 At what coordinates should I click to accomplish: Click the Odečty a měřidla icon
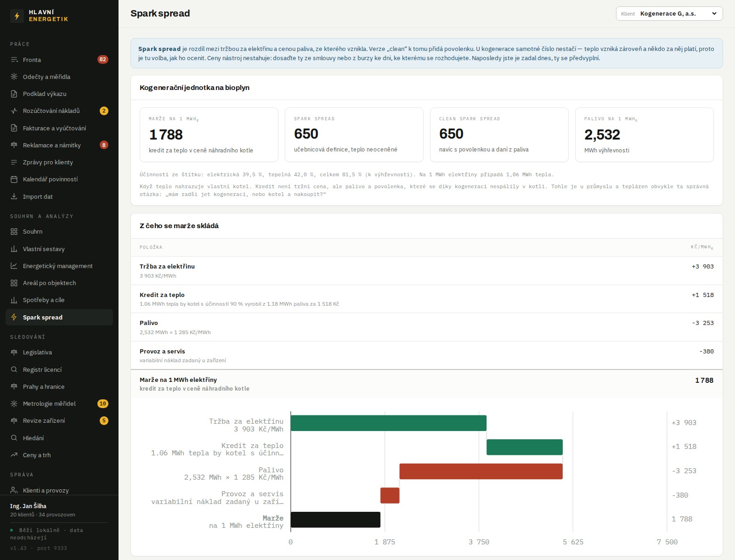click(14, 77)
